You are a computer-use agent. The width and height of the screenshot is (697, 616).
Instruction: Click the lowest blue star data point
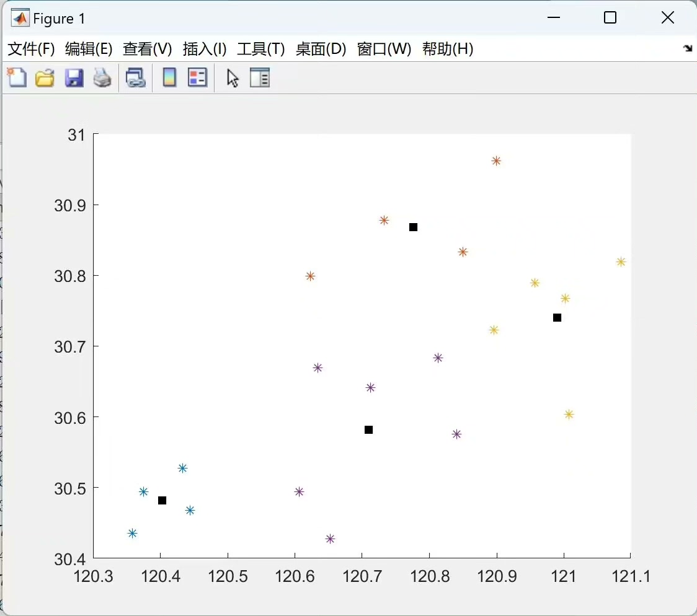pyautogui.click(x=132, y=534)
